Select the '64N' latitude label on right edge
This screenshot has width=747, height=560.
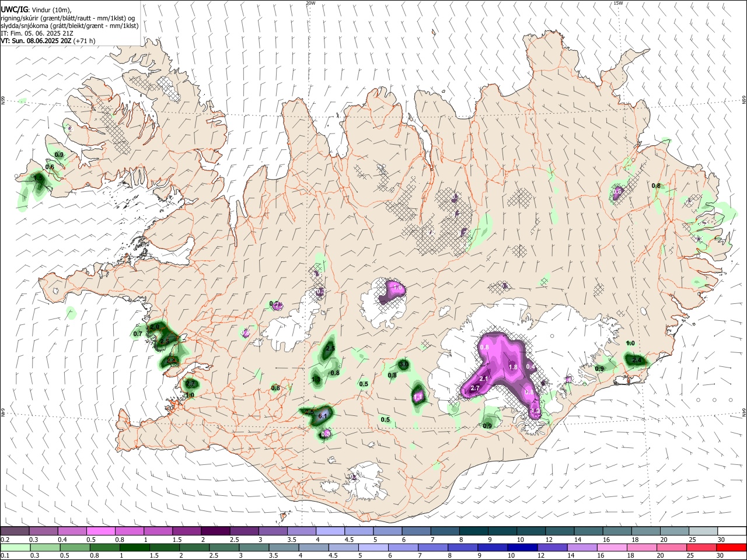(x=744, y=411)
